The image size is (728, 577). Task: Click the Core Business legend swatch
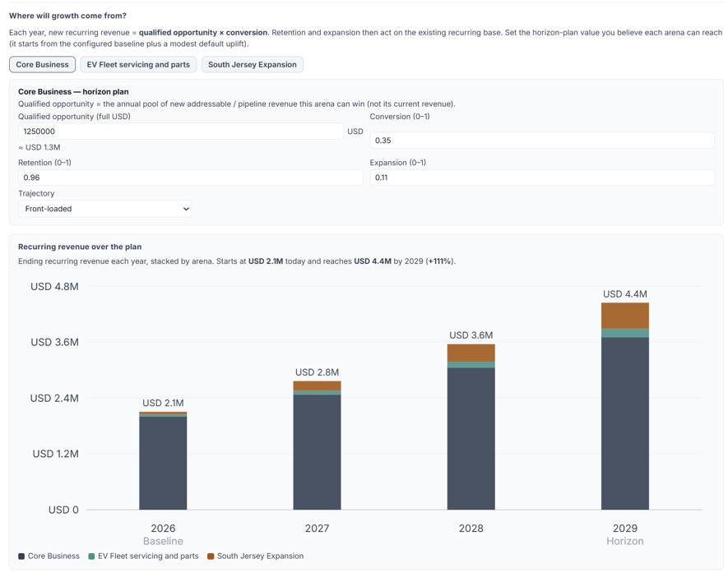[21, 556]
